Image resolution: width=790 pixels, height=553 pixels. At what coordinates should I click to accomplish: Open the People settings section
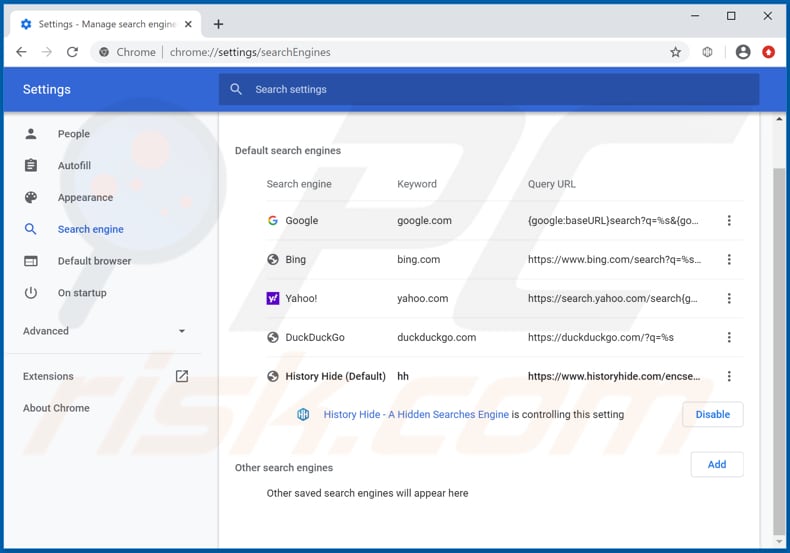pyautogui.click(x=74, y=134)
